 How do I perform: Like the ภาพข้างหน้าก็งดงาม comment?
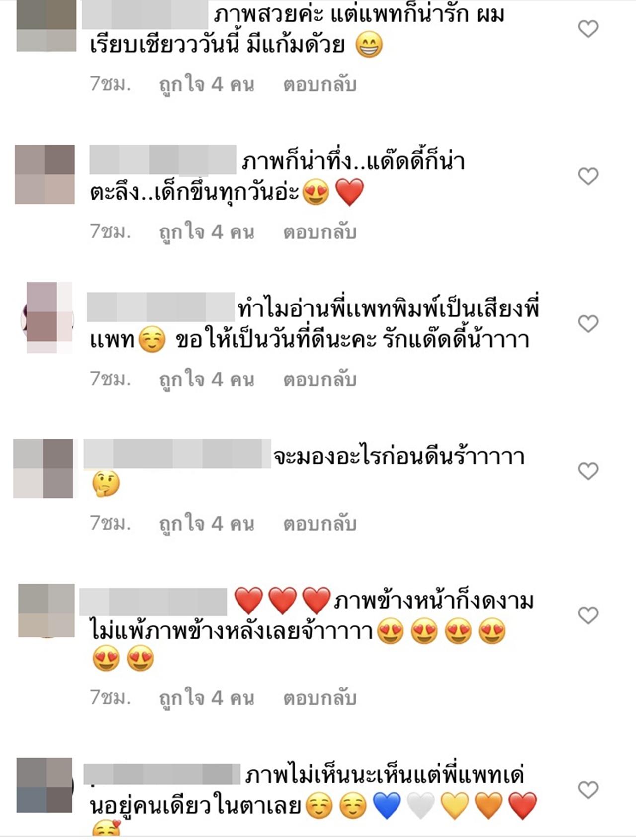pyautogui.click(x=588, y=615)
